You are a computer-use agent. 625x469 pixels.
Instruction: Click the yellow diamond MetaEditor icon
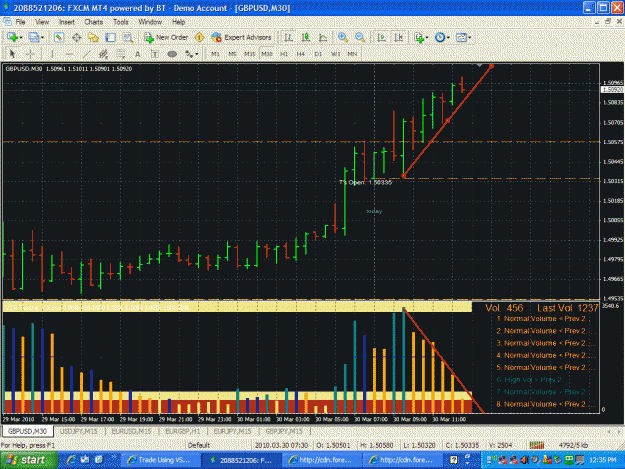199,37
